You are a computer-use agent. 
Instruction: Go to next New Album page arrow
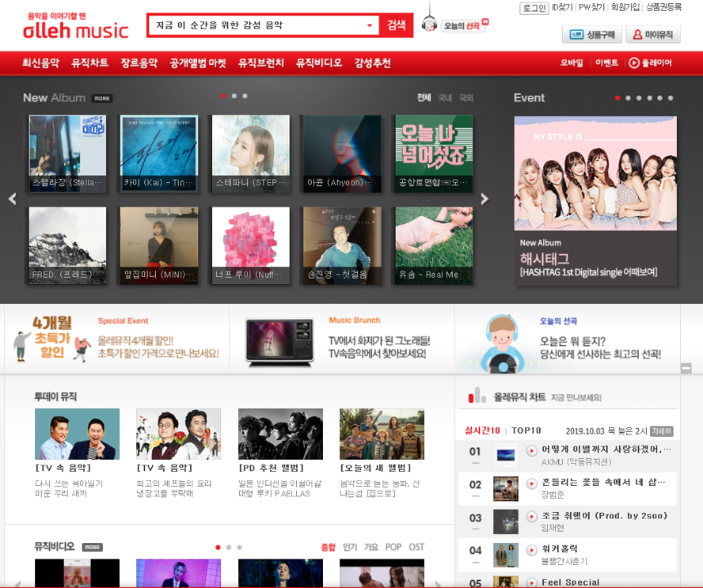[x=484, y=199]
